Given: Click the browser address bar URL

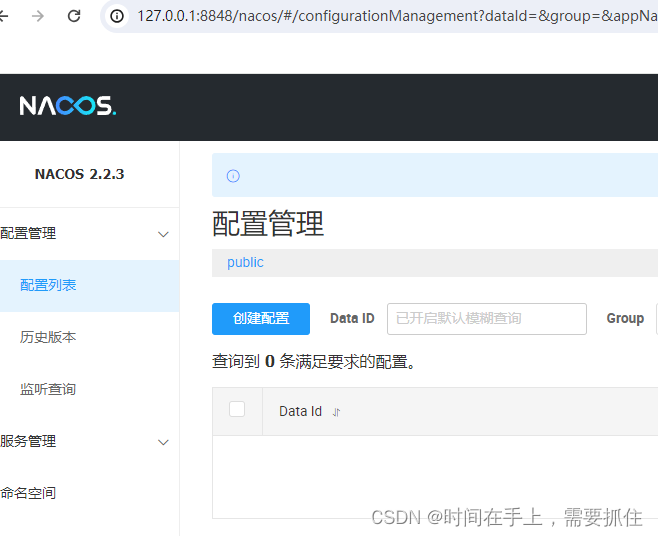Looking at the screenshot, I should [397, 16].
